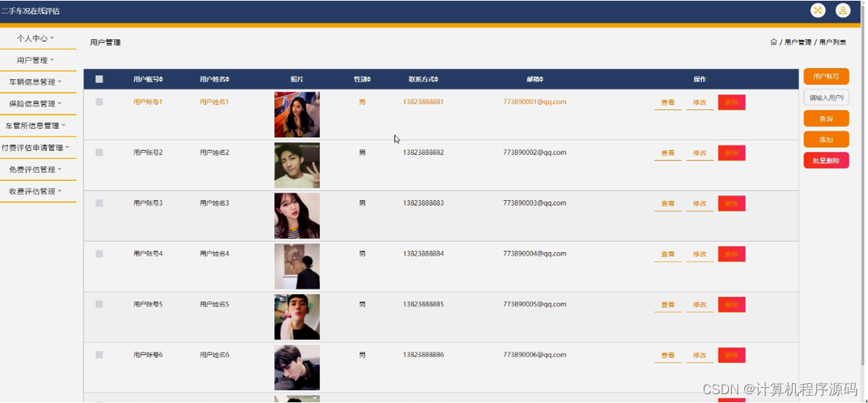Click 查看 for 用户账号2

tap(667, 153)
